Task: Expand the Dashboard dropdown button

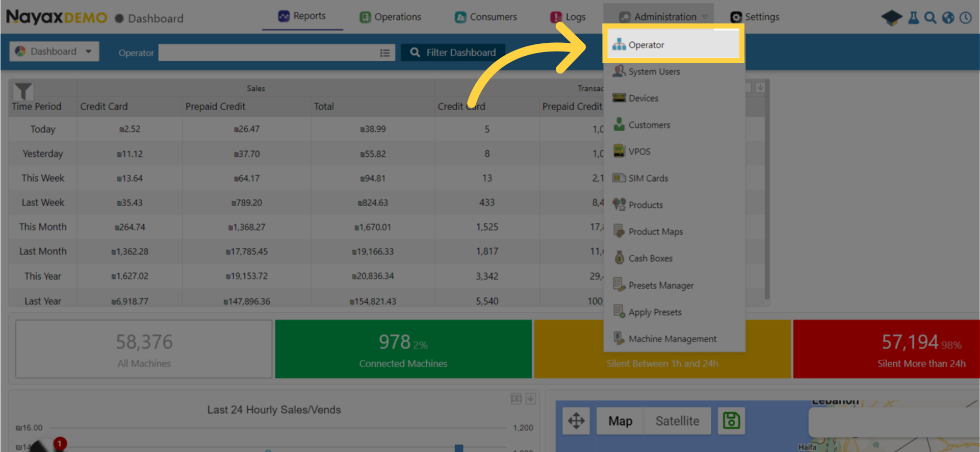Action: [54, 52]
